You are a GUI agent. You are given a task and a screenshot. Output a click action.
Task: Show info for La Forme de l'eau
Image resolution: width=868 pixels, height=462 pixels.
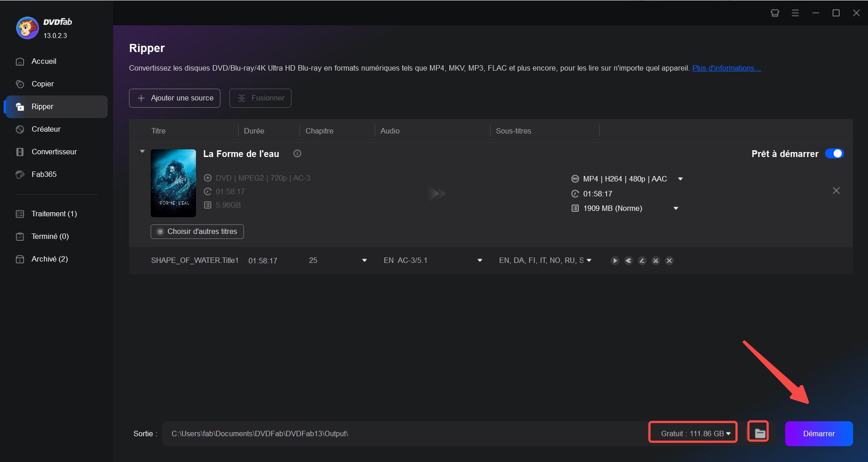(297, 153)
